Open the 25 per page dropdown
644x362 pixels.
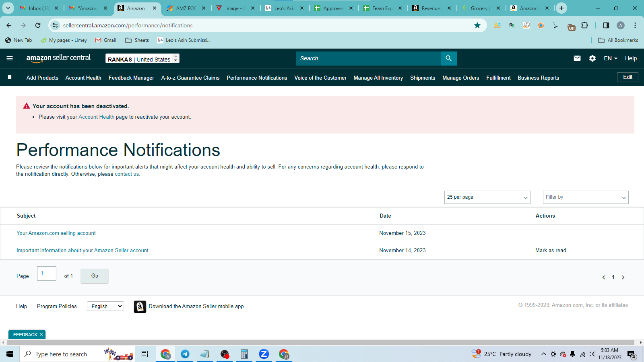487,197
